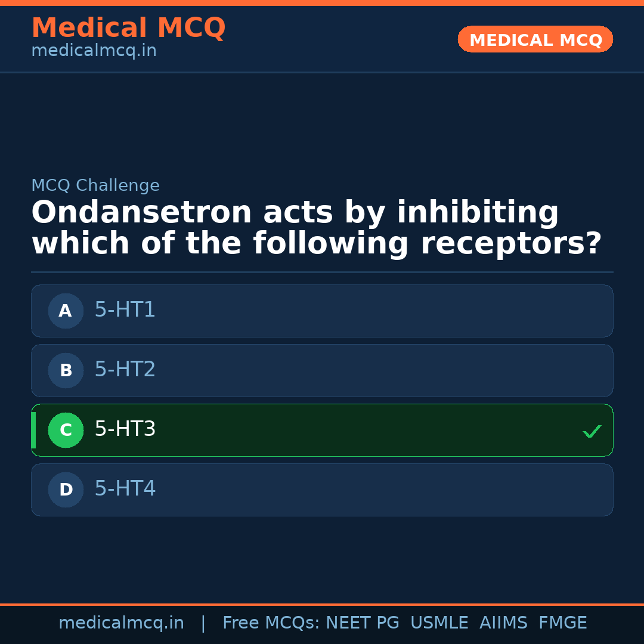Select the letter B circle
The width and height of the screenshot is (644, 644).
66,370
